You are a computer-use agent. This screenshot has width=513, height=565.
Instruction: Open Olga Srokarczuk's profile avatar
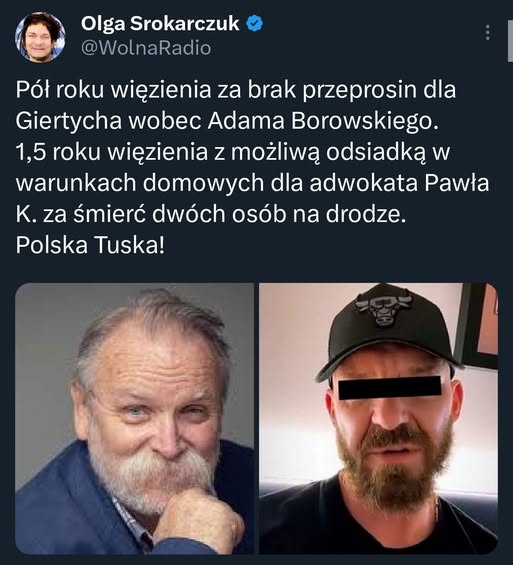click(x=40, y=37)
